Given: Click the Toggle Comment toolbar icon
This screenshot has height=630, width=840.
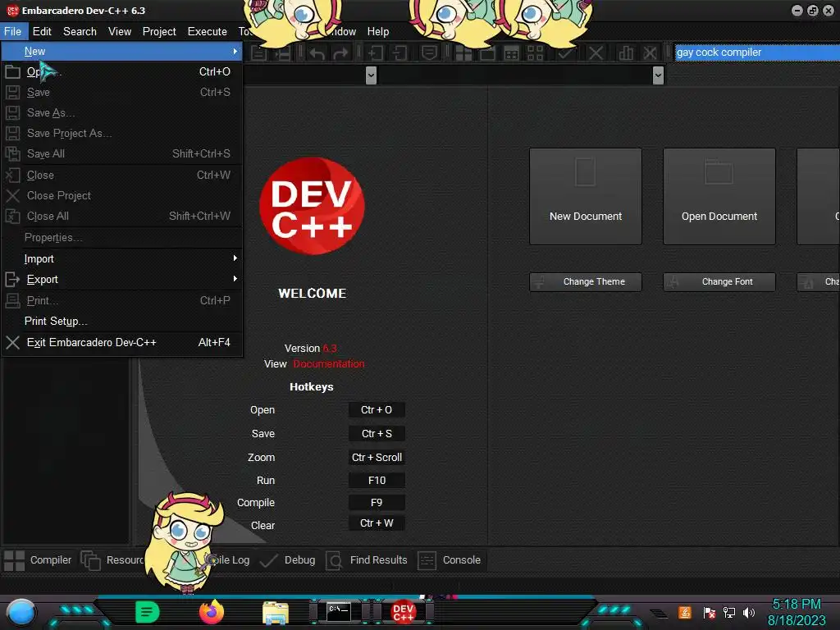Looking at the screenshot, I should (x=429, y=53).
